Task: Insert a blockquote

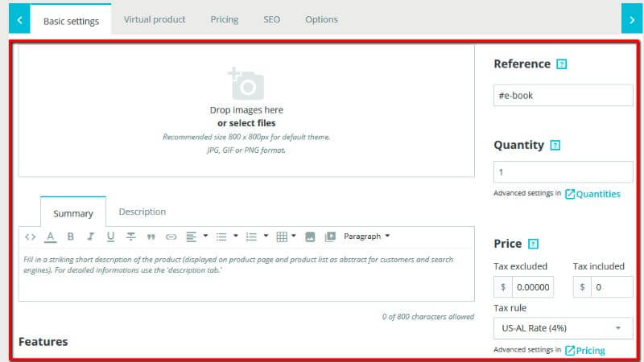Action: [151, 237]
